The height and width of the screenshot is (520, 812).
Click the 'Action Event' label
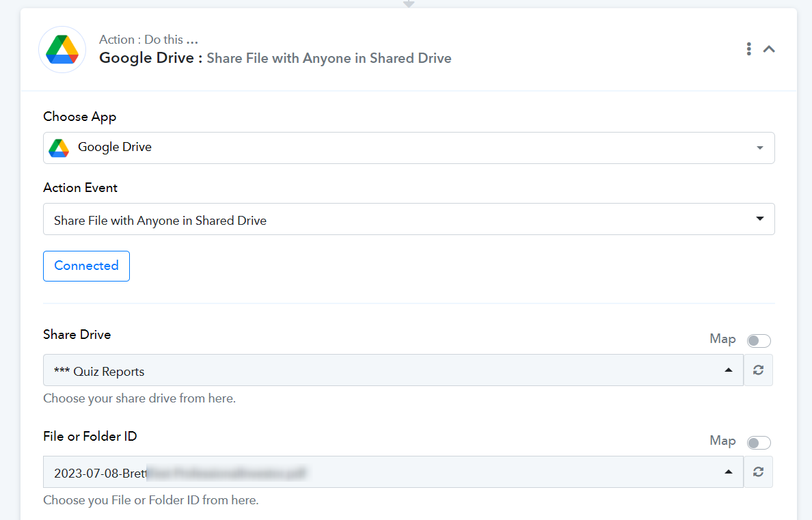80,187
